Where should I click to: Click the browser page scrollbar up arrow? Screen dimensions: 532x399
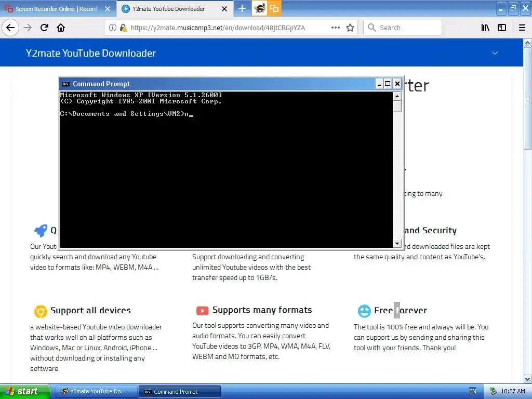527,43
